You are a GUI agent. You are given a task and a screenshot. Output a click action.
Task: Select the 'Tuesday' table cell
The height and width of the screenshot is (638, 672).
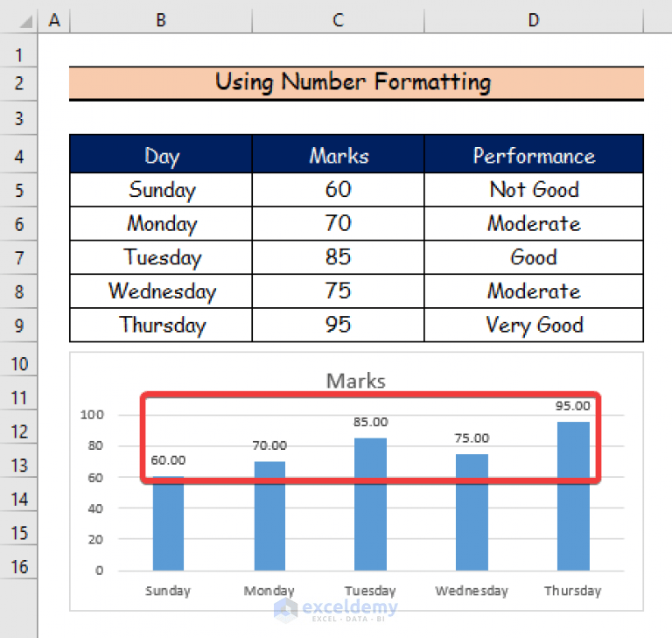(x=161, y=257)
